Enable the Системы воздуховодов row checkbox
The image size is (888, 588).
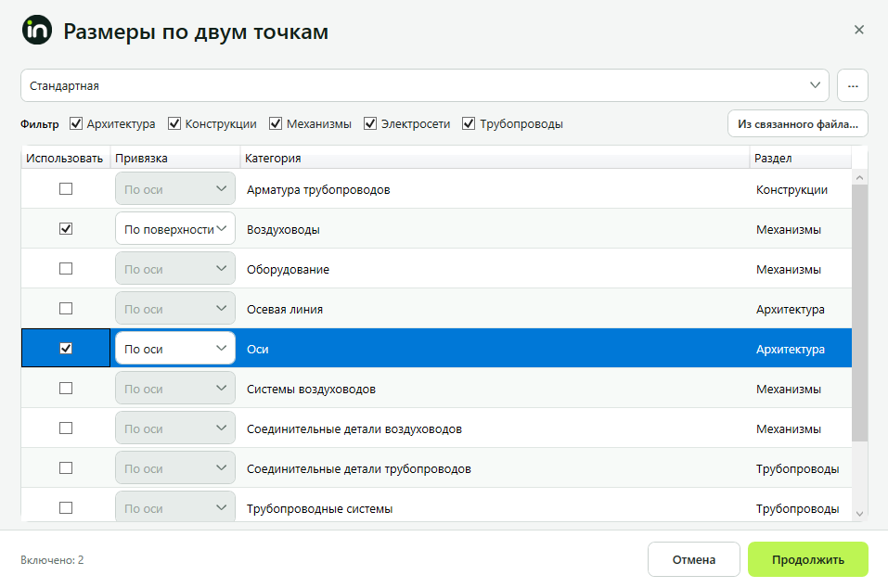pyautogui.click(x=66, y=389)
